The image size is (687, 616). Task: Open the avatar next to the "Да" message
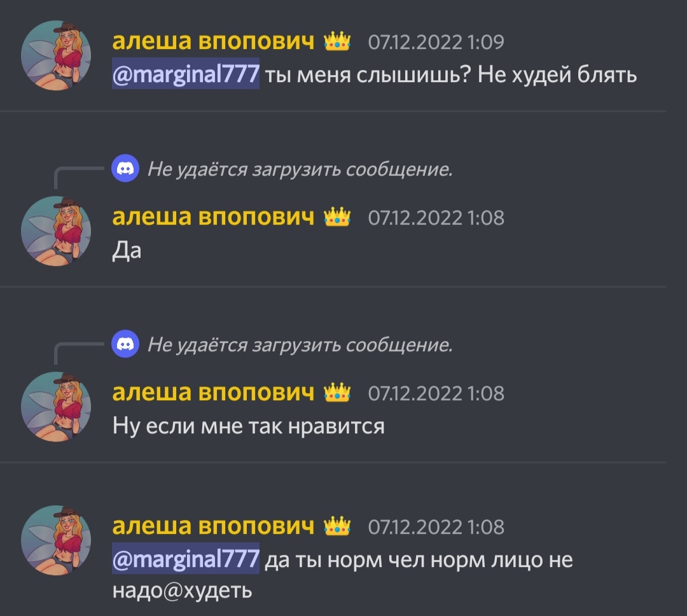tap(56, 230)
